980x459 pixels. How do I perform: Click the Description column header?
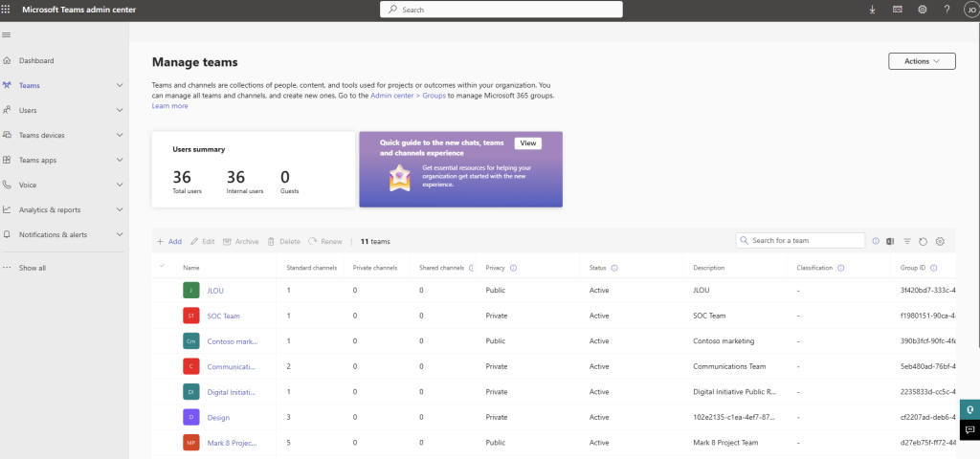(709, 268)
